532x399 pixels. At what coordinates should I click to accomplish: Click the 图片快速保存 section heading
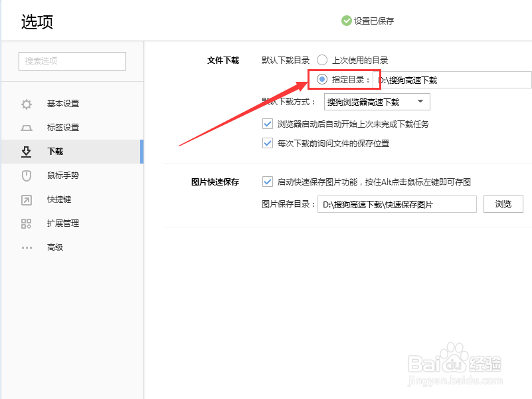click(215, 182)
